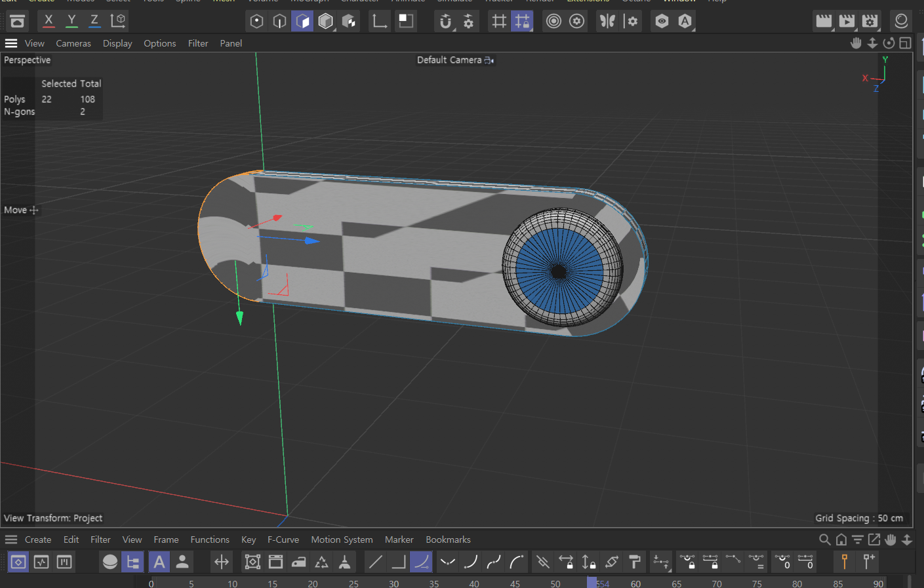
Task: Select Texture mode checkered cube icon
Action: (349, 21)
